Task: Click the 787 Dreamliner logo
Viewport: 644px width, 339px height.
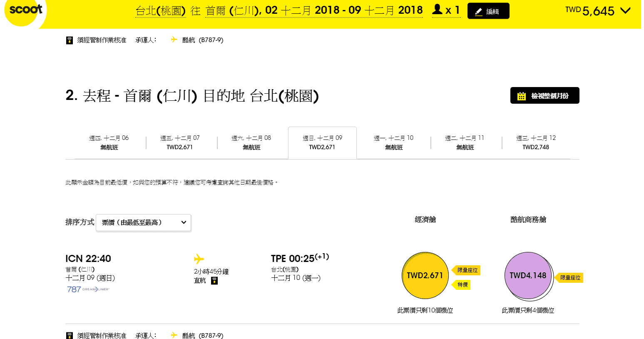Action: [88, 289]
